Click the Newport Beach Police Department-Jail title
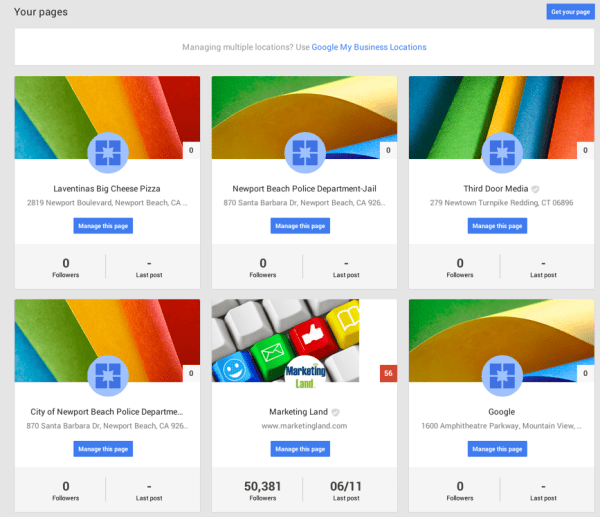The height and width of the screenshot is (517, 600). tap(304, 189)
